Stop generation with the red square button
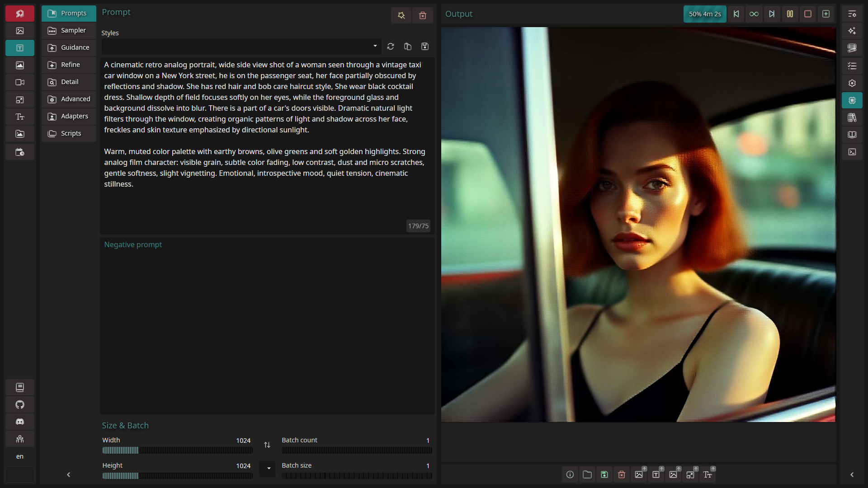The image size is (868, 488). point(808,14)
